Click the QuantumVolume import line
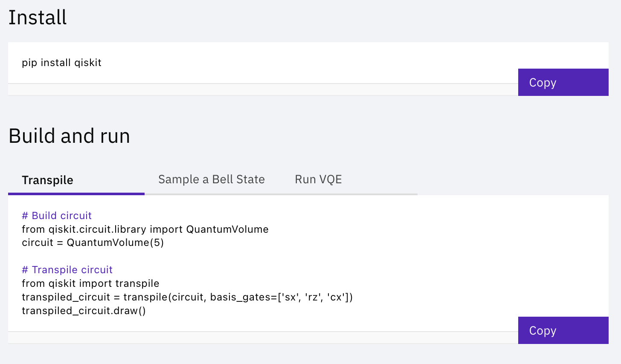This screenshot has height=364, width=621. [145, 229]
